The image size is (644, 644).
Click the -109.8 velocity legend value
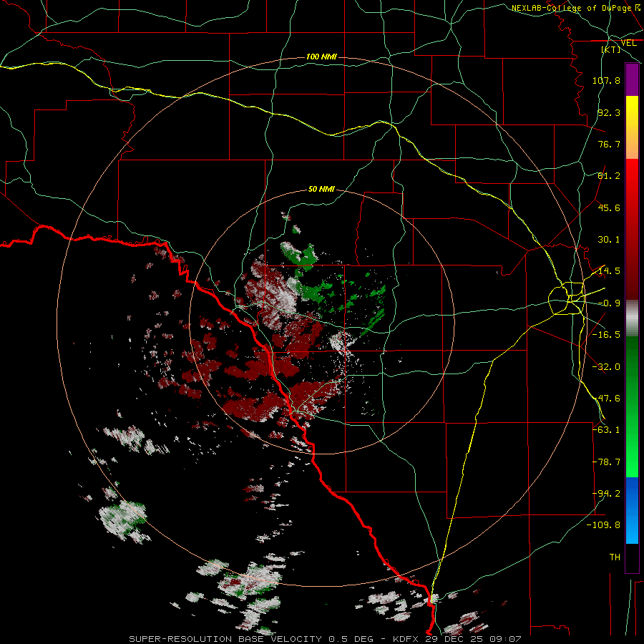pyautogui.click(x=604, y=525)
